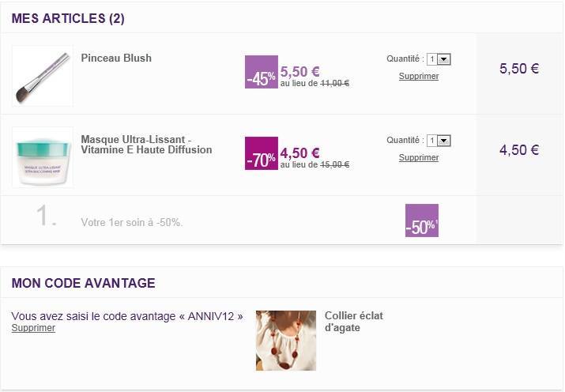Click the Pinceau Blush brush thumbnail

(43, 76)
